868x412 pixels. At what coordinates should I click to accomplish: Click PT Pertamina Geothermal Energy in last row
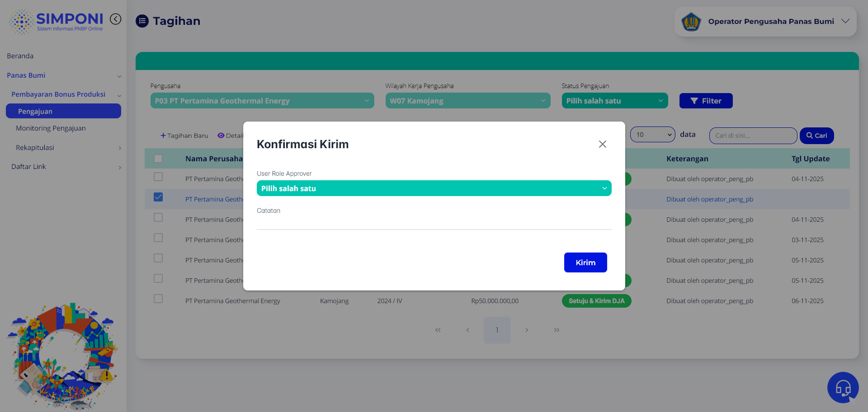(233, 301)
